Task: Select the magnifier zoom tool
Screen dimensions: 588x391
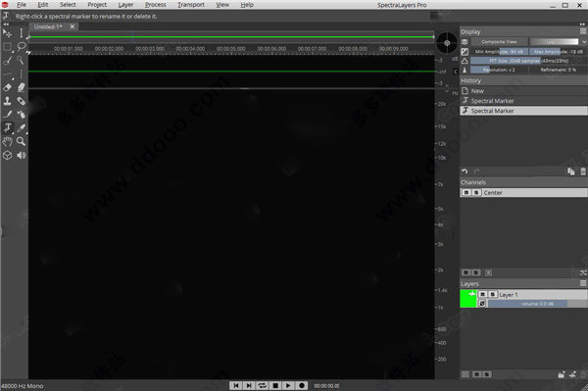Action: [x=21, y=141]
